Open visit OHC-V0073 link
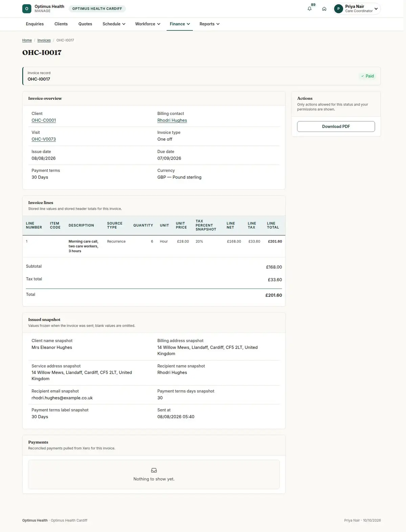Image resolution: width=406 pixels, height=532 pixels. (44, 139)
